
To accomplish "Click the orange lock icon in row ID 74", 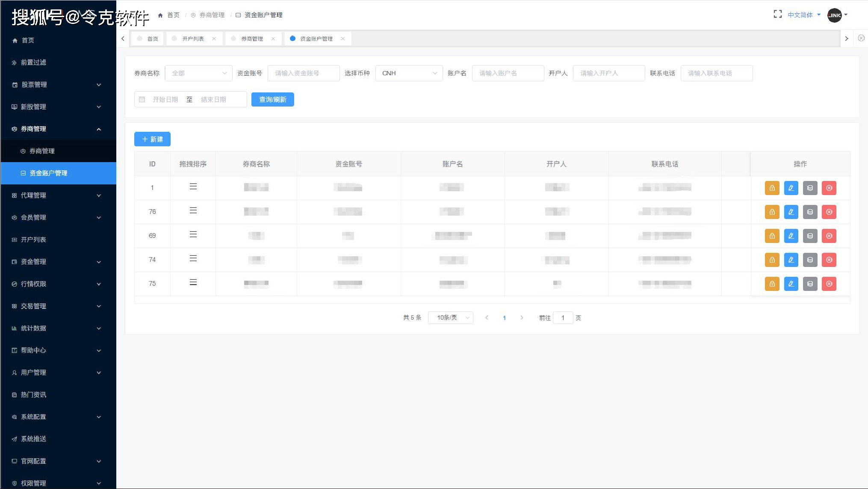I will [x=772, y=260].
